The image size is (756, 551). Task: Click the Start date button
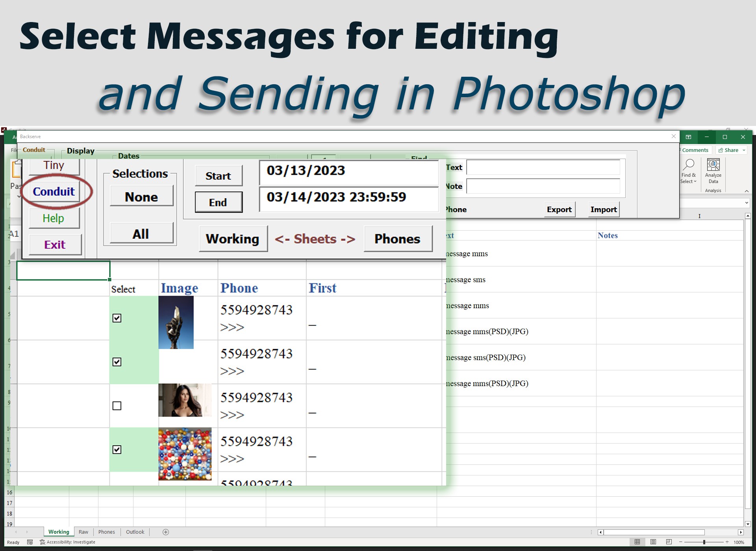[218, 176]
